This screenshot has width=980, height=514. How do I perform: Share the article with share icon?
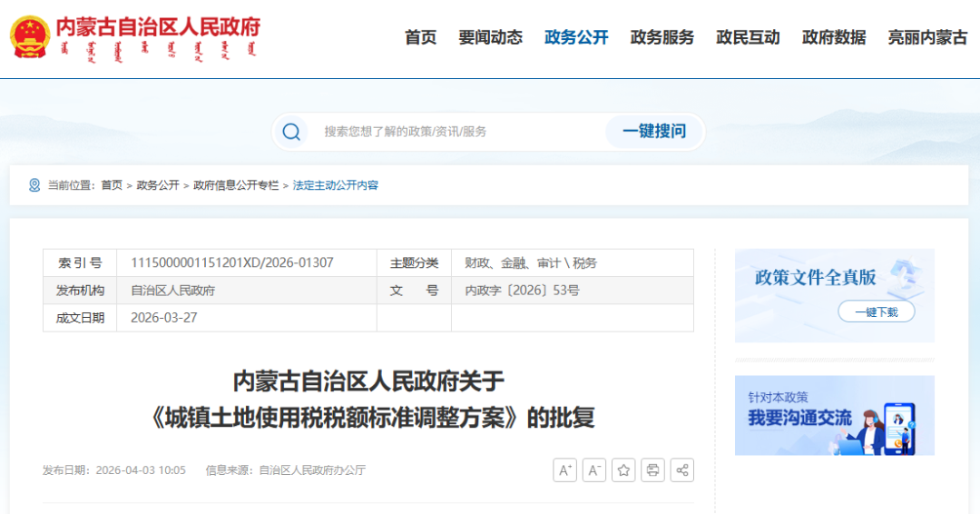(682, 470)
